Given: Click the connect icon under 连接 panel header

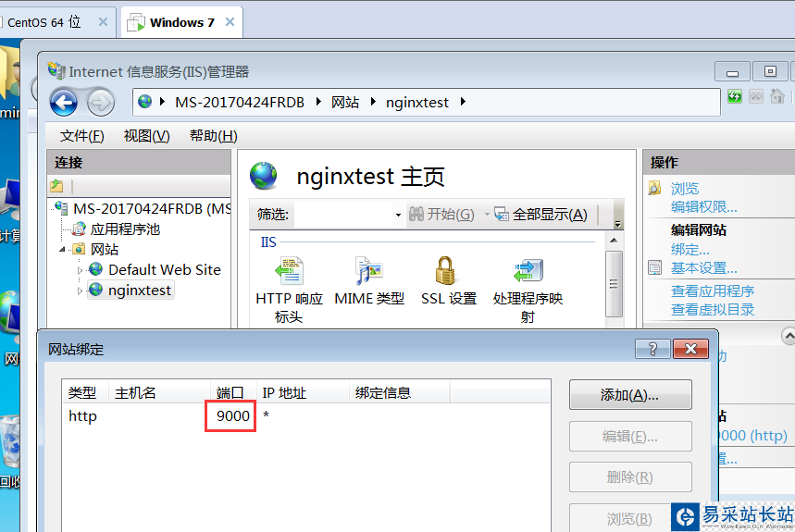Looking at the screenshot, I should tap(56, 186).
